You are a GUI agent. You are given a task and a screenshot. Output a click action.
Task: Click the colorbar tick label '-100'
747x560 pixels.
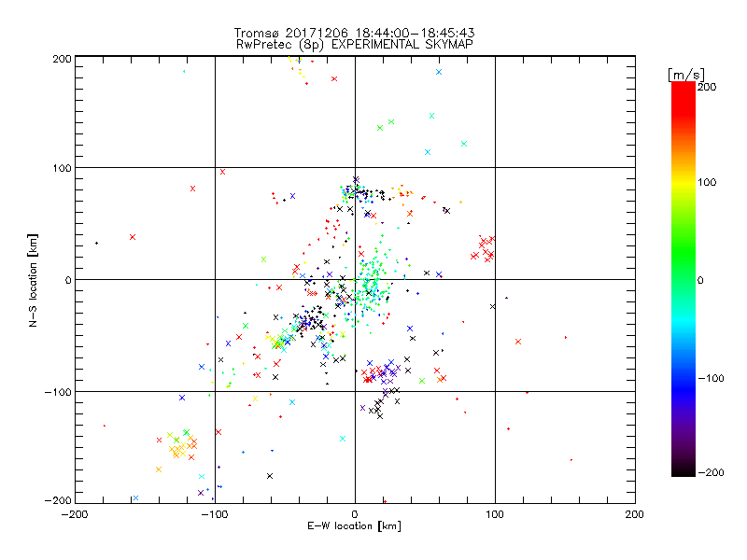pyautogui.click(x=711, y=379)
